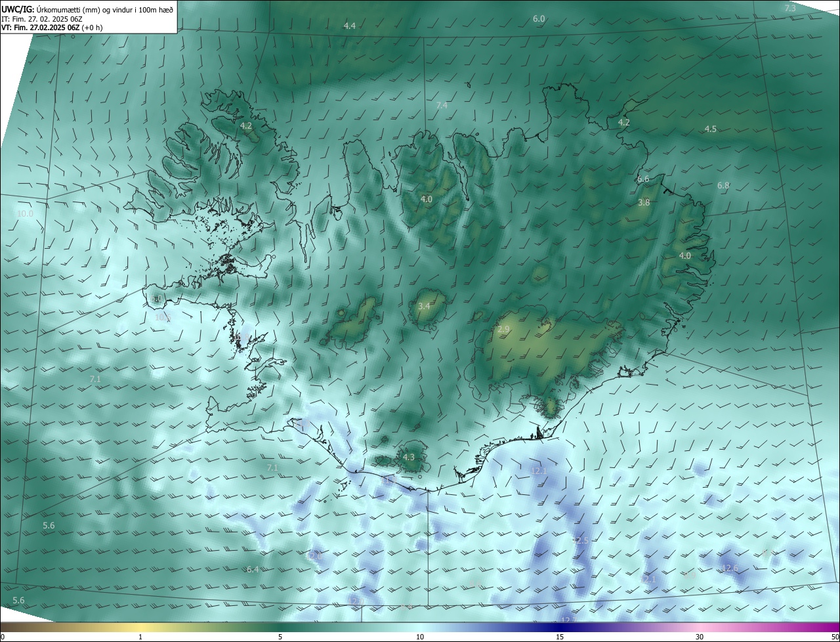Click the 6.4 value in the southwest sea
The image size is (840, 642).
click(253, 569)
